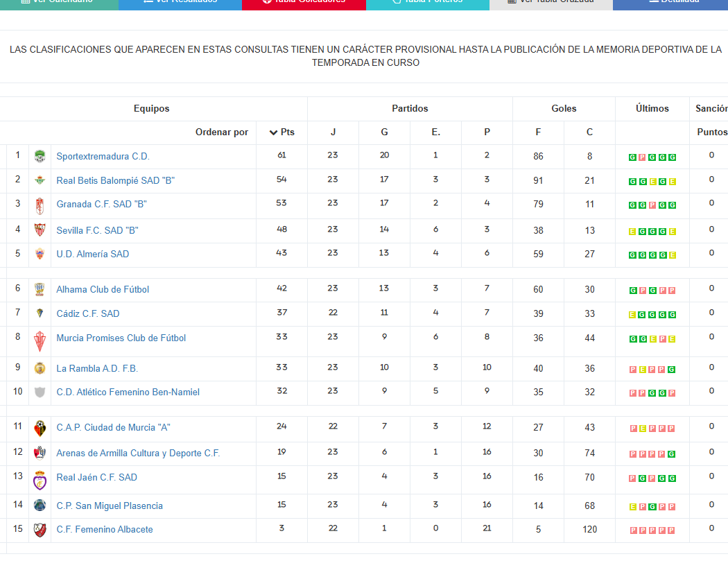Click Almería's 59 goals-for value
The width and height of the screenshot is (728, 561).
[538, 254]
